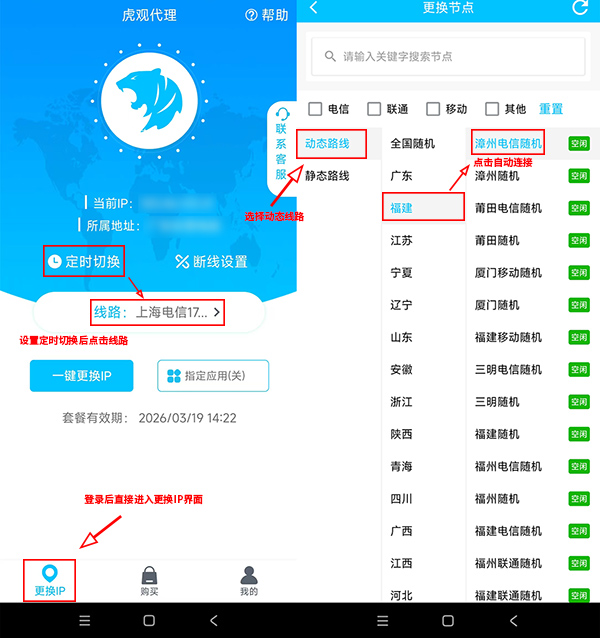
Task: Tap the tiger logo connect button
Action: 149,101
